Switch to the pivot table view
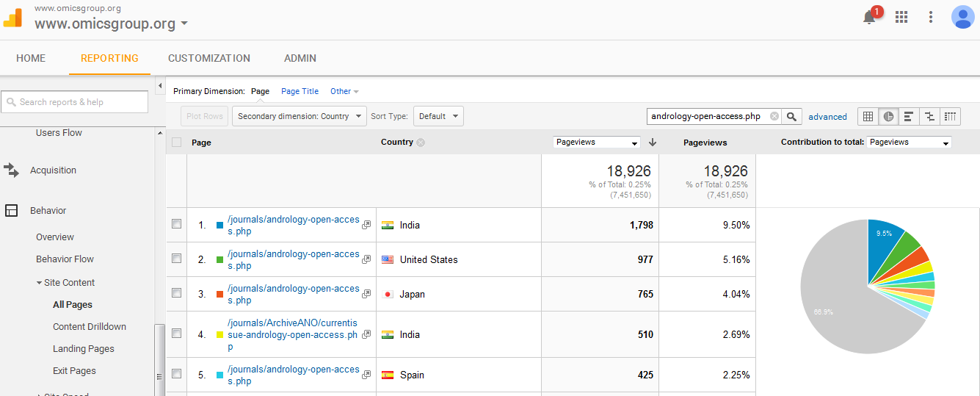Screen dimensions: 980x396 [950, 116]
